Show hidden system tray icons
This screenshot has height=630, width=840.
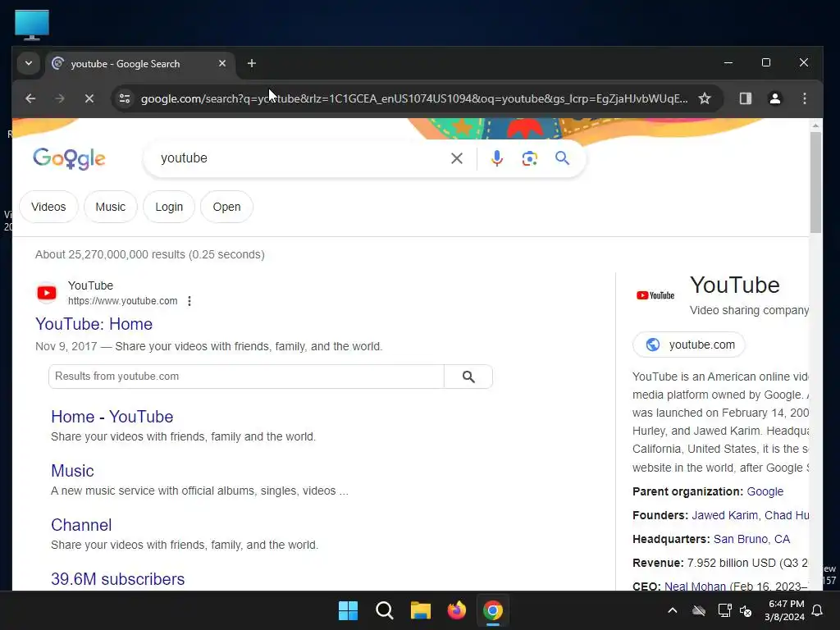click(x=673, y=610)
